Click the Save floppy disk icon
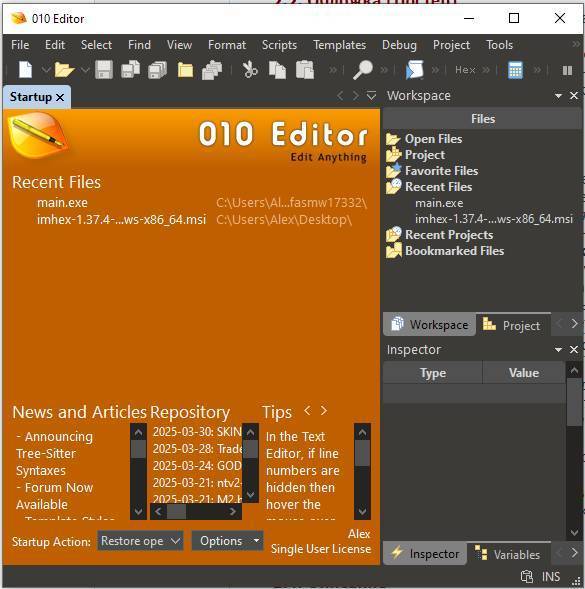585x589 pixels. point(104,70)
